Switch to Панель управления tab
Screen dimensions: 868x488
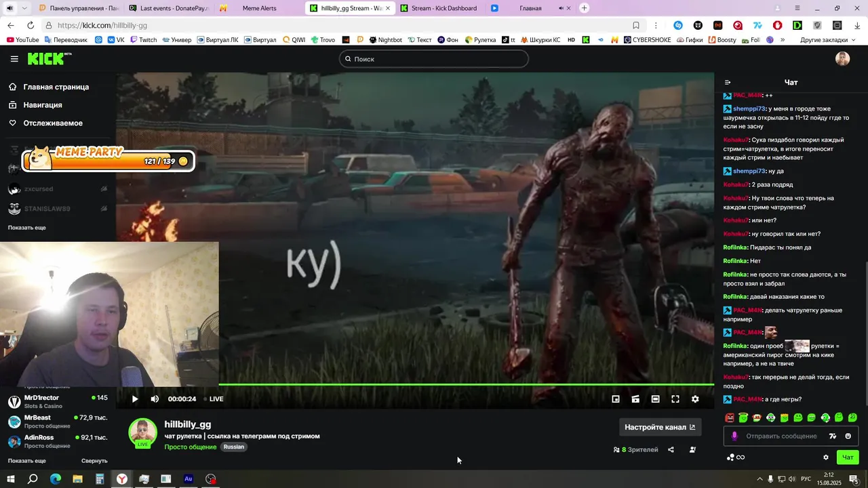[79, 8]
